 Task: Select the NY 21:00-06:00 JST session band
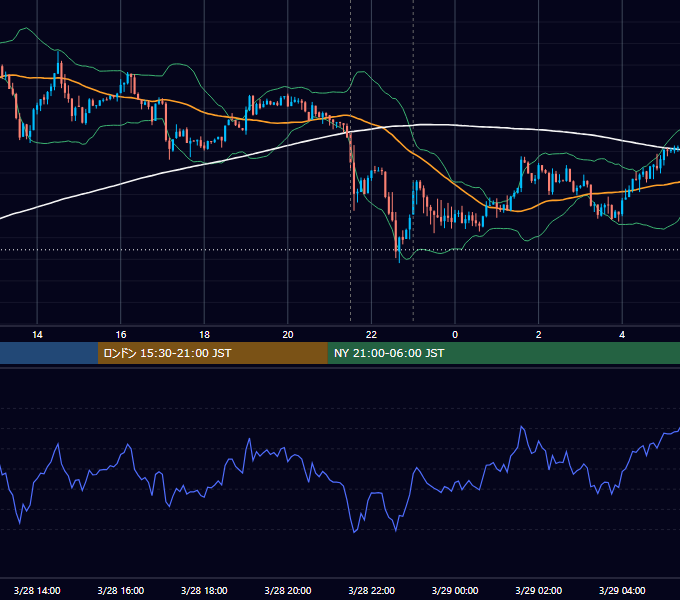click(503, 353)
